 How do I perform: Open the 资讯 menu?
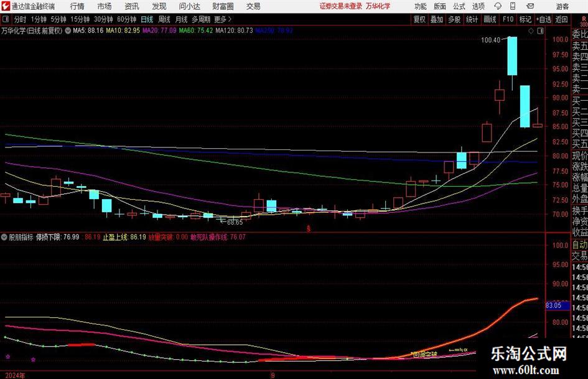tap(132, 6)
